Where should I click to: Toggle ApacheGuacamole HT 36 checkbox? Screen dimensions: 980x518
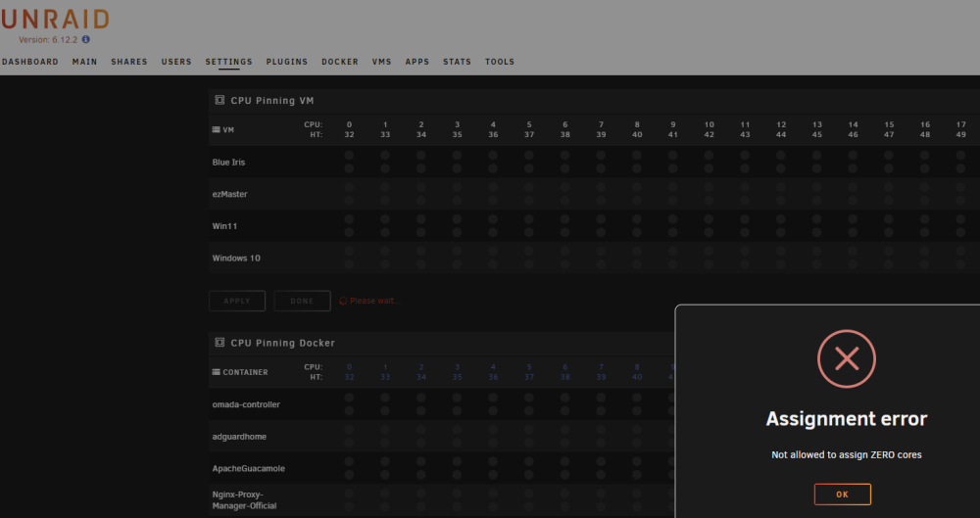tap(493, 474)
